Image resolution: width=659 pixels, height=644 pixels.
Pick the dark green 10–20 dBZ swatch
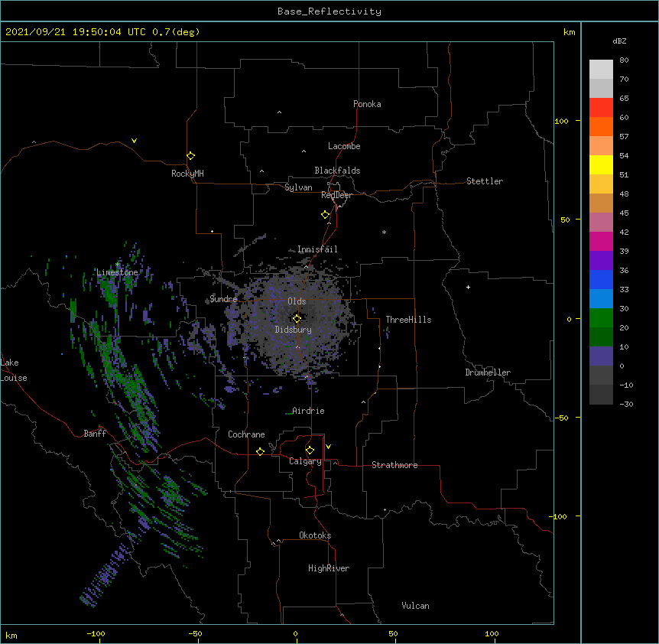point(601,337)
